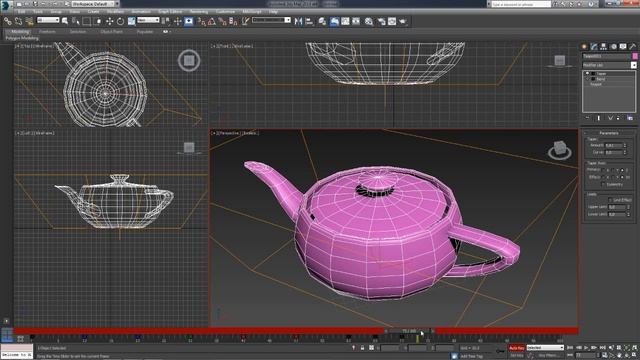Open the Render Setup icon
Viewport: 640px width, 360px height.
pos(381,21)
